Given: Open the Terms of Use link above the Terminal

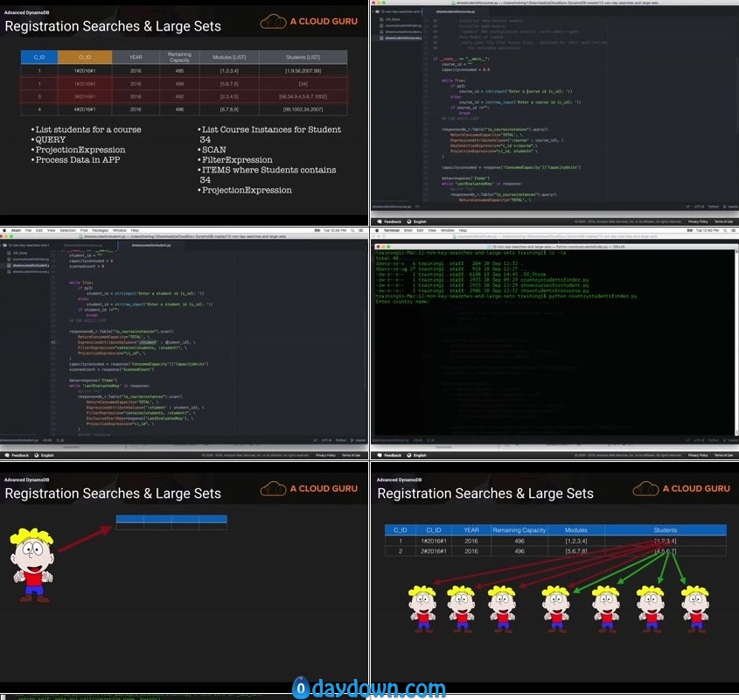Looking at the screenshot, I should tap(723, 221).
